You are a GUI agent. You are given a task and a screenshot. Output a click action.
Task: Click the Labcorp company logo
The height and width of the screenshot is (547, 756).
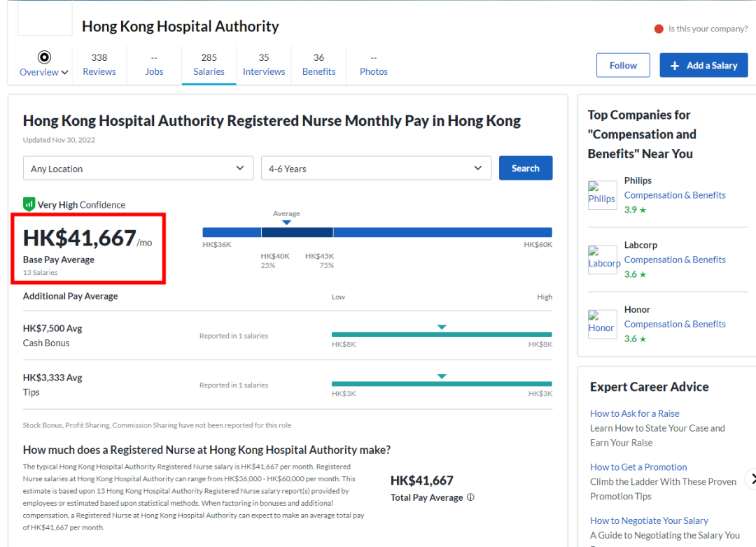602,260
